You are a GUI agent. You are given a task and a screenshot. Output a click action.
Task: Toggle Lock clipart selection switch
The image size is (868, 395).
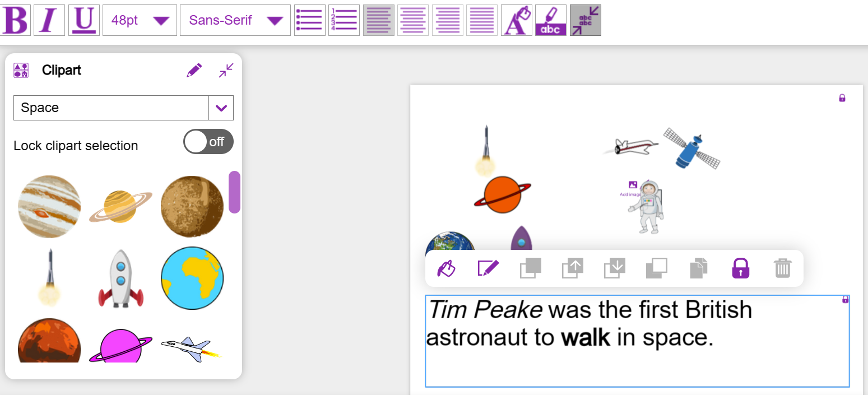tap(208, 142)
